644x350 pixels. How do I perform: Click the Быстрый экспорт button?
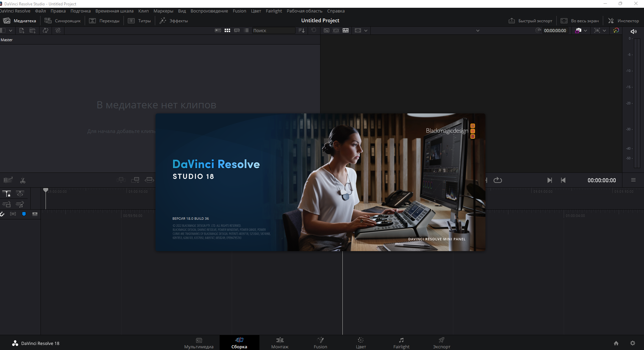[530, 21]
